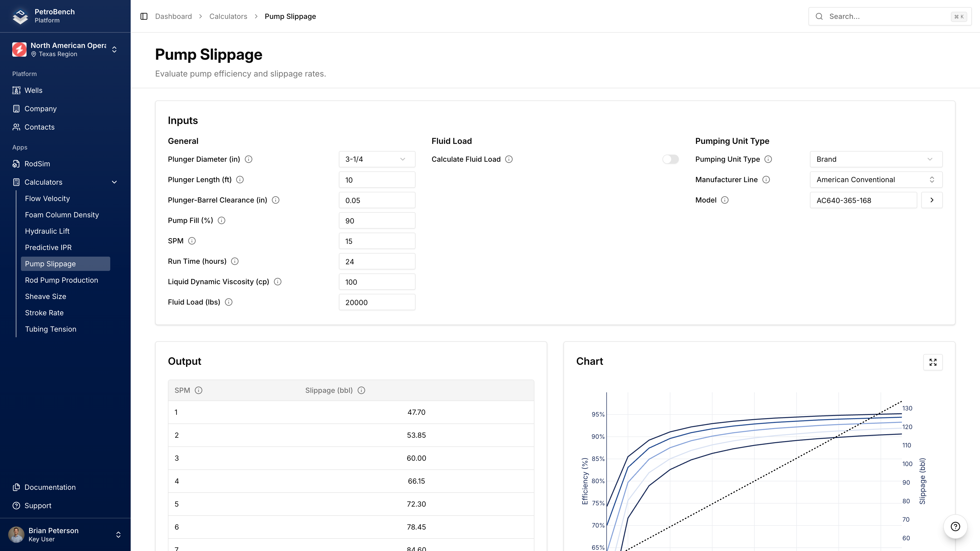The width and height of the screenshot is (980, 551).
Task: Click the Company icon in sidebar
Action: point(16,108)
